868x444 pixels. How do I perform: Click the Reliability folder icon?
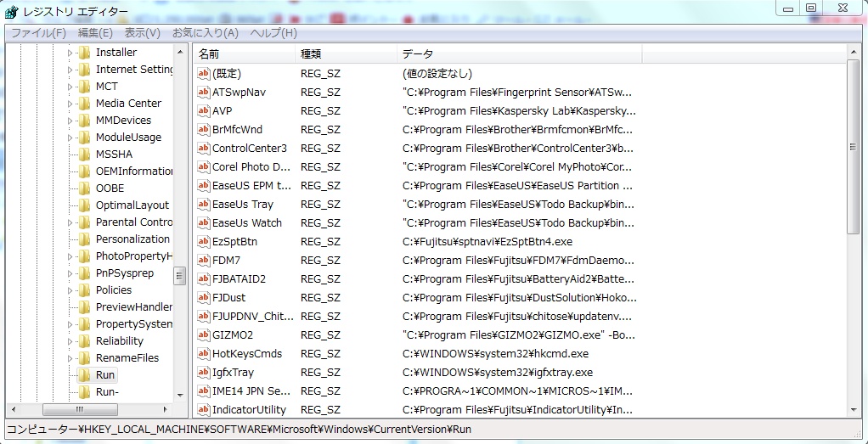click(84, 341)
